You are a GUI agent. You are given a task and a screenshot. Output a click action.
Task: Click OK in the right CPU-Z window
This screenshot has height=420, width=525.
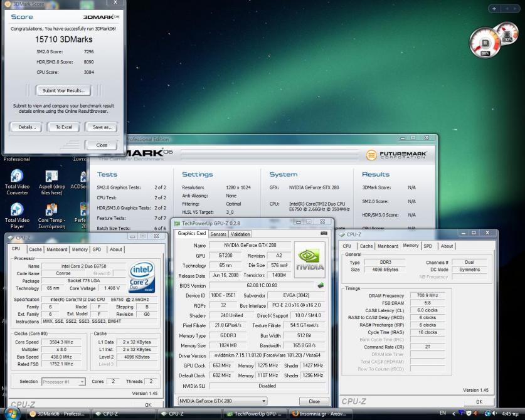(x=479, y=402)
